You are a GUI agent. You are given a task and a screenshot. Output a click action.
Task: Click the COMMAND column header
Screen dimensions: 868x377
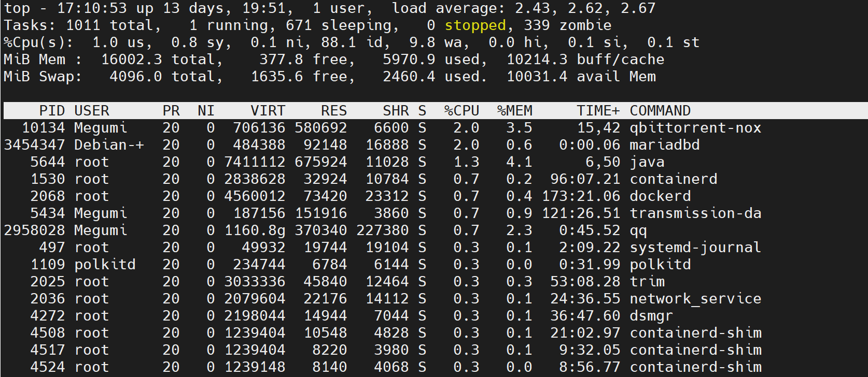coord(660,111)
